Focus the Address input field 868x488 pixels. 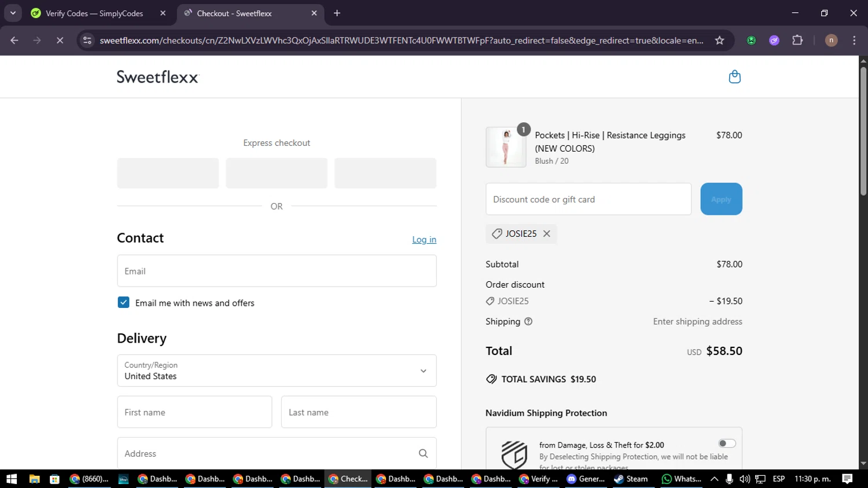(x=277, y=453)
